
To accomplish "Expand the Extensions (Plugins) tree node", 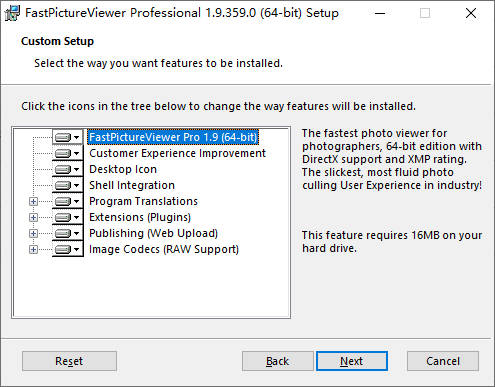I will pyautogui.click(x=33, y=217).
